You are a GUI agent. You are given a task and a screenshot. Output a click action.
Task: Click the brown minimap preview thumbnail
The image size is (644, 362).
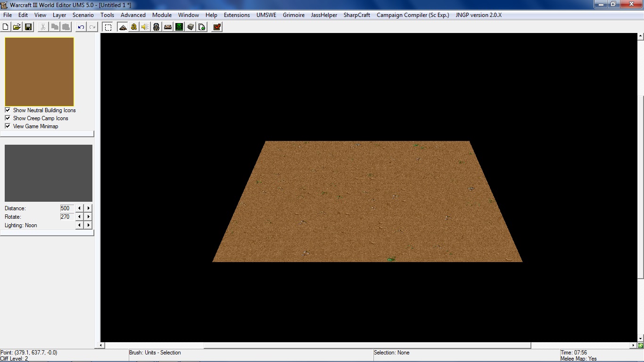tap(40, 72)
